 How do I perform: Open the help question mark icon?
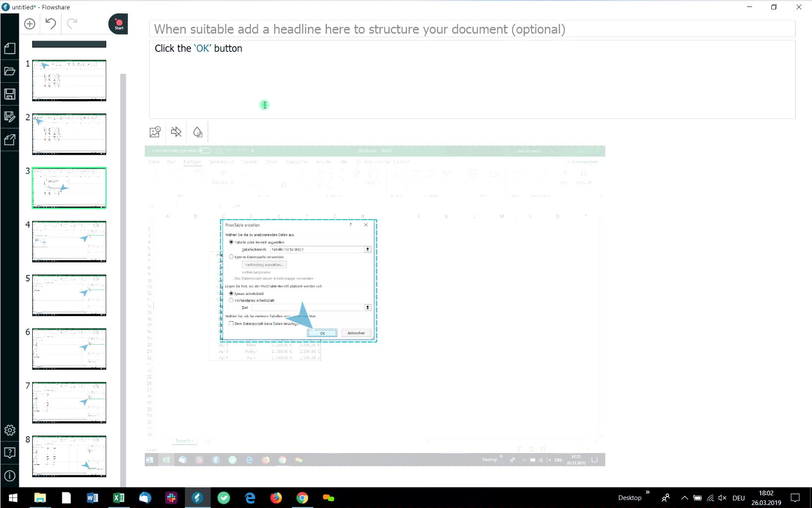[9, 453]
